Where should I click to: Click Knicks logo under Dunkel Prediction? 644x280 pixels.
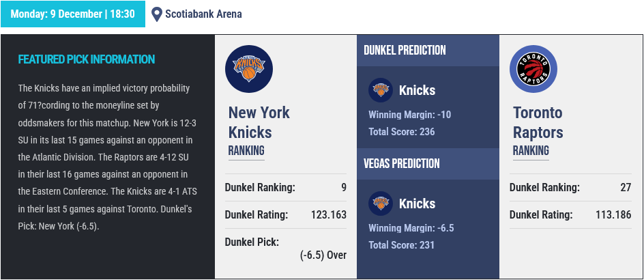click(381, 90)
